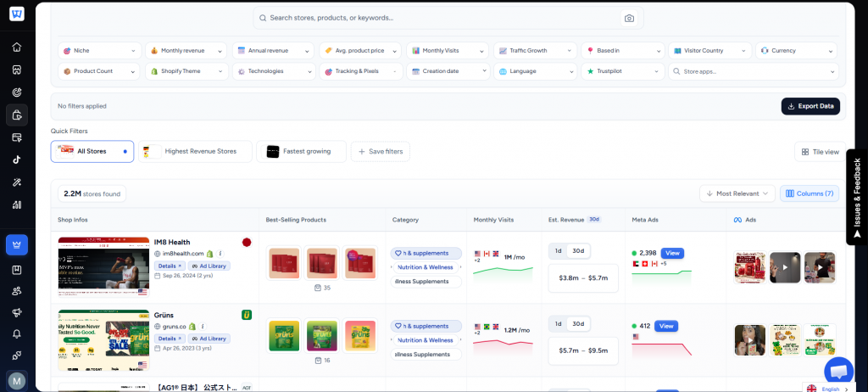Select the All Stores quick filter
The width and height of the screenshot is (868, 392).
(x=92, y=151)
